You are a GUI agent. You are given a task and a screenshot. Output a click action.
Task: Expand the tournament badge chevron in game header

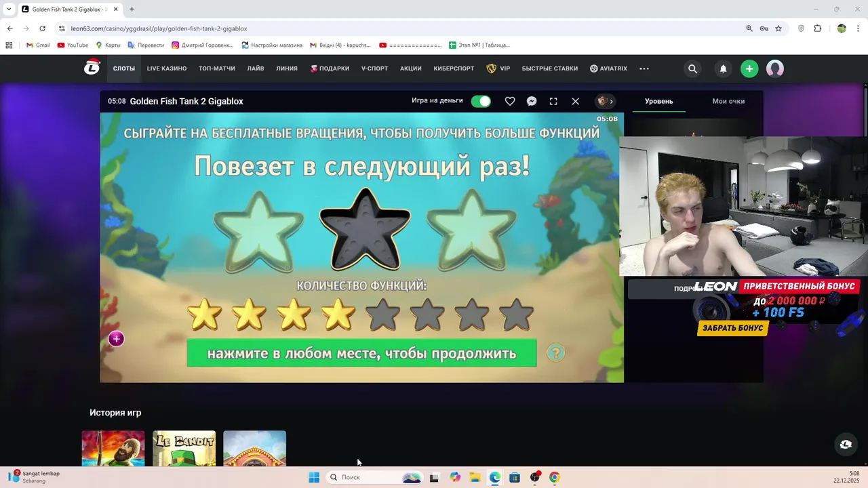(611, 101)
